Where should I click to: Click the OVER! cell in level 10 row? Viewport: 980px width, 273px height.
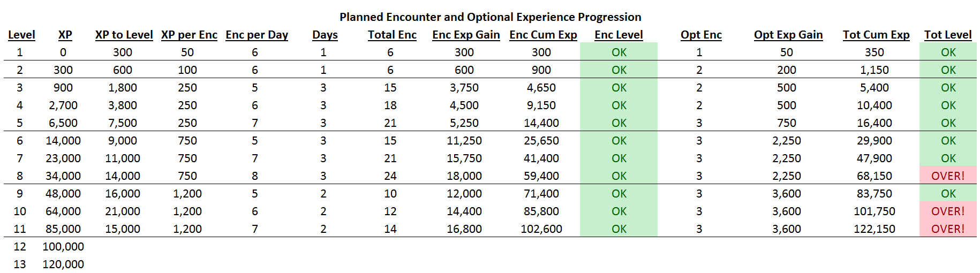[x=947, y=211]
